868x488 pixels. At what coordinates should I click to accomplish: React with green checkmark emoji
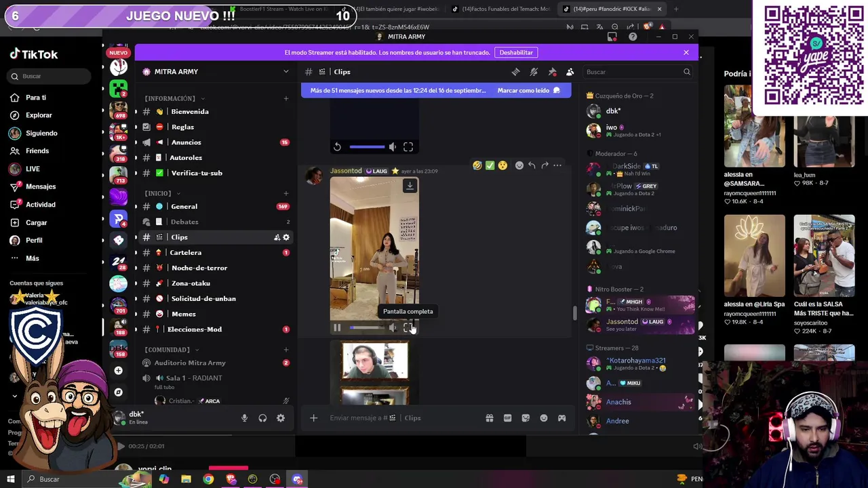490,165
